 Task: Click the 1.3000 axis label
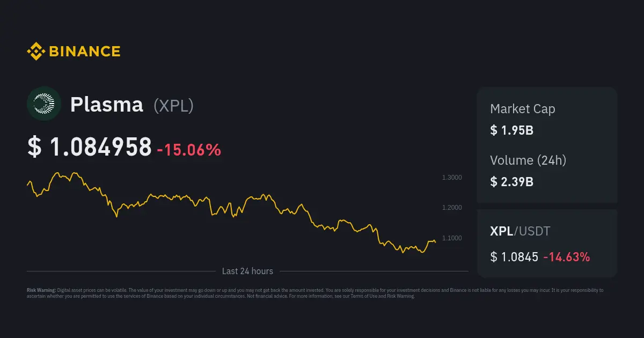(x=451, y=178)
